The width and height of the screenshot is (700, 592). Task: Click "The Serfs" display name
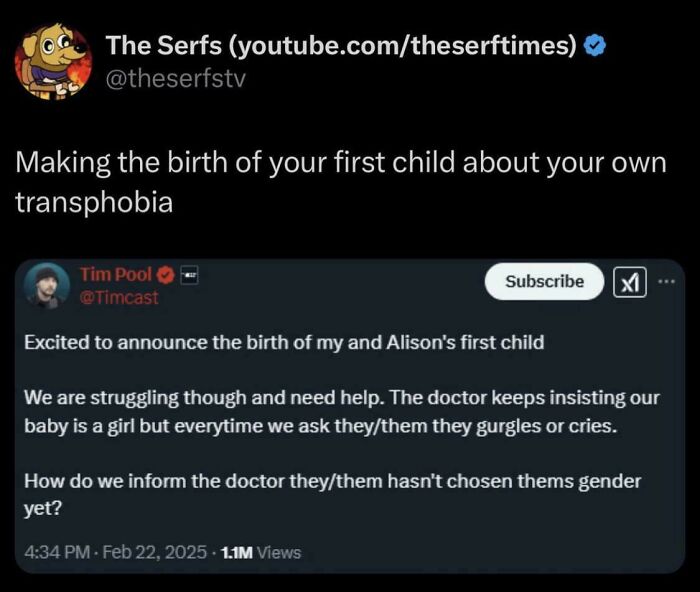pyautogui.click(x=166, y=47)
